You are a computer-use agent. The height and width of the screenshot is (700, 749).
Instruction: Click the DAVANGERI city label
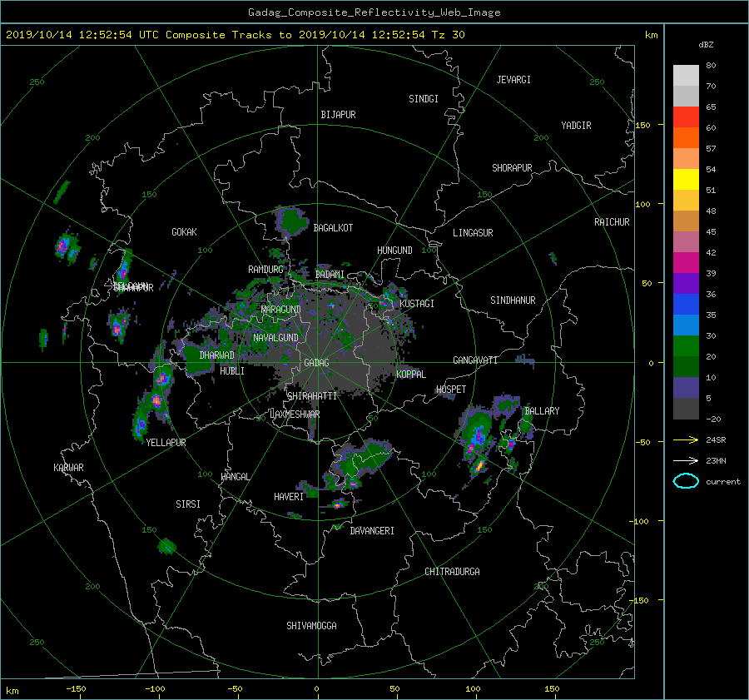click(372, 531)
